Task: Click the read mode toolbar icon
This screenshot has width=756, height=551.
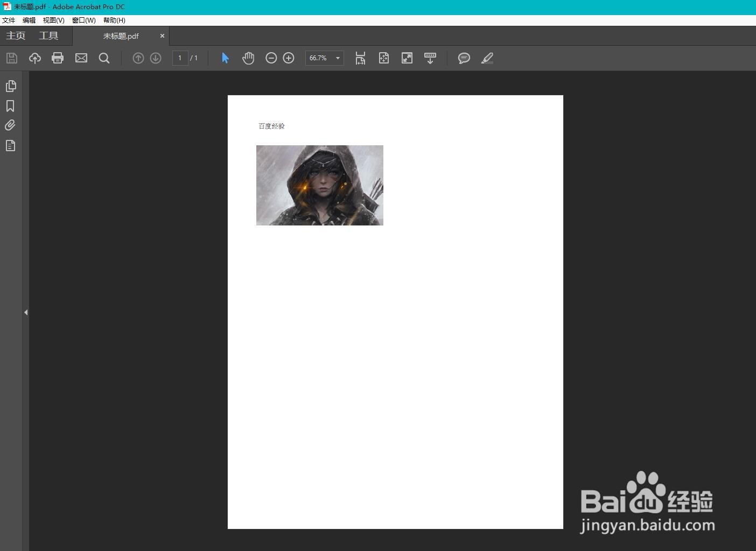Action: click(430, 58)
